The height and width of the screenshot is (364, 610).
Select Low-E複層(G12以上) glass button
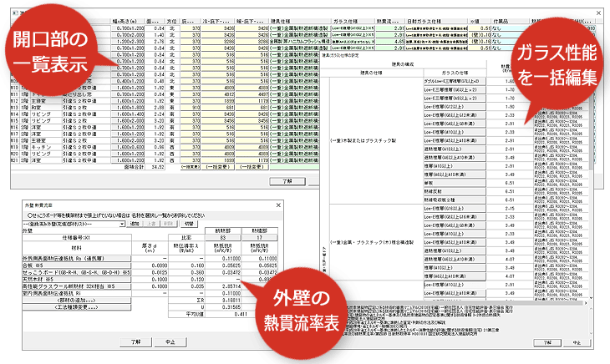pos(455,106)
